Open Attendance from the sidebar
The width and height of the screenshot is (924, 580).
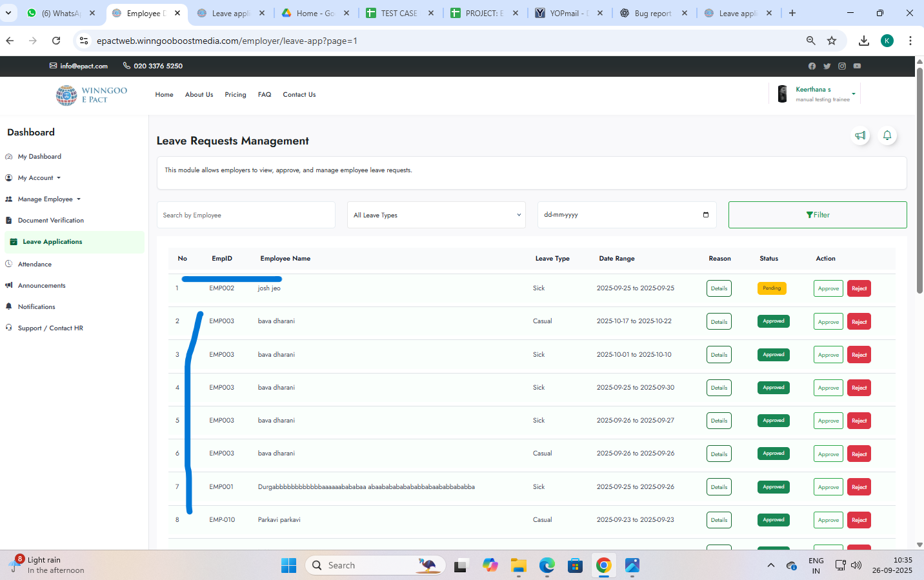35,265
